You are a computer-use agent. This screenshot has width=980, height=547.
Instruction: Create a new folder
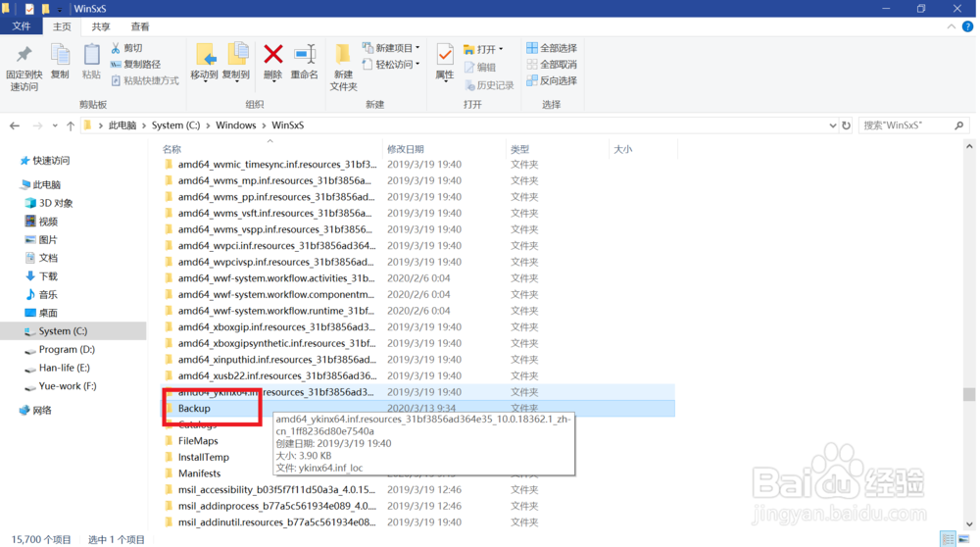tap(343, 68)
